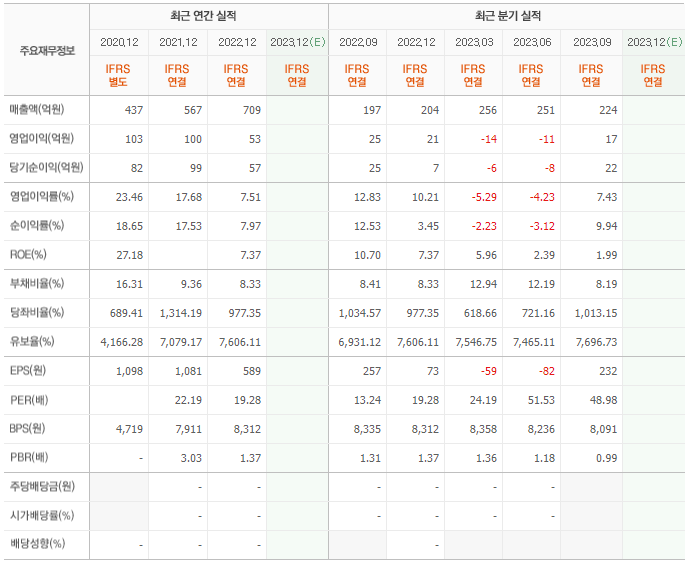The height and width of the screenshot is (565, 695).
Task: Click debt ratio value 12.94
Action: click(484, 284)
